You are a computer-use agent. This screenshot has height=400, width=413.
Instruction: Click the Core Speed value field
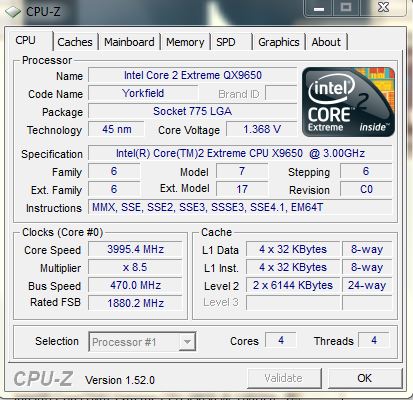point(135,249)
